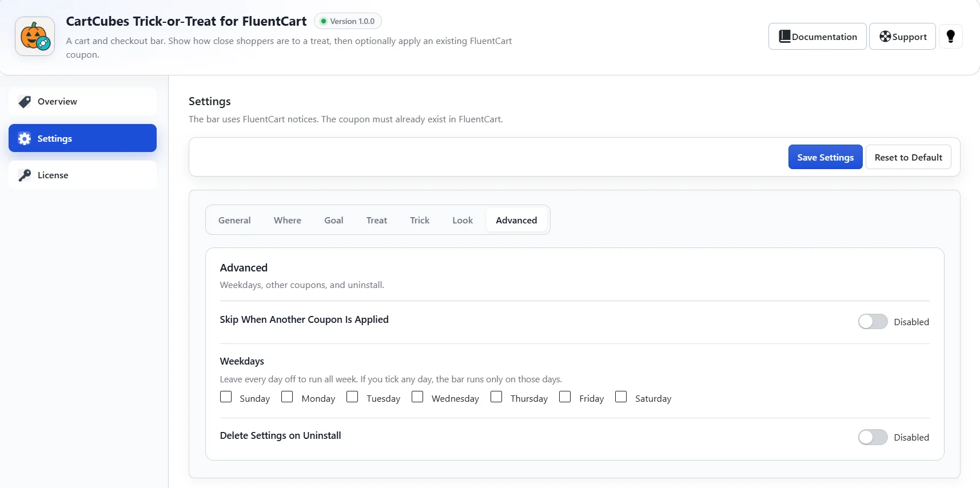Open the Treat tab

377,220
